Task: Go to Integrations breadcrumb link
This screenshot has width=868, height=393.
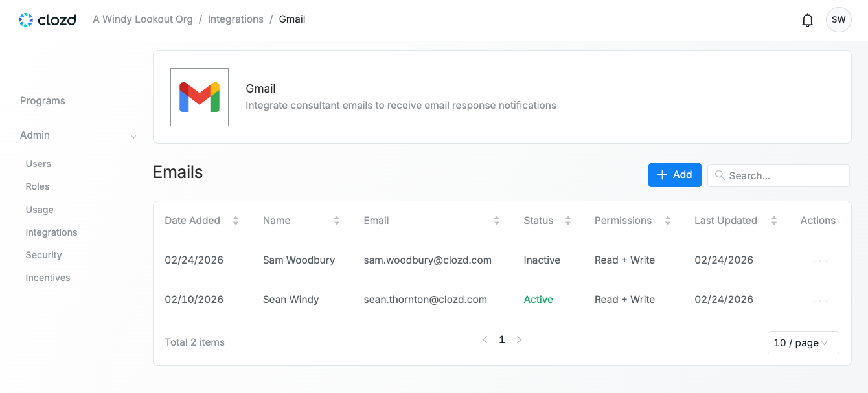Action: [x=235, y=19]
